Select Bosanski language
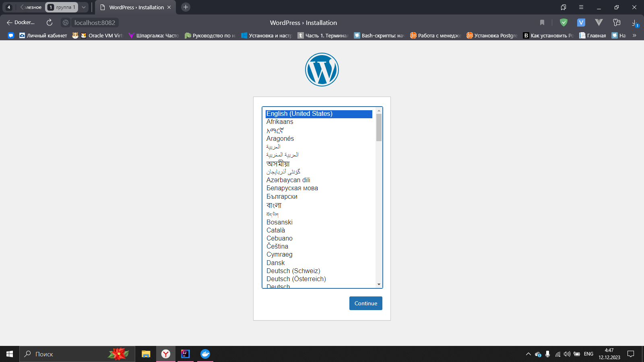This screenshot has height=362, width=644. pyautogui.click(x=319, y=222)
